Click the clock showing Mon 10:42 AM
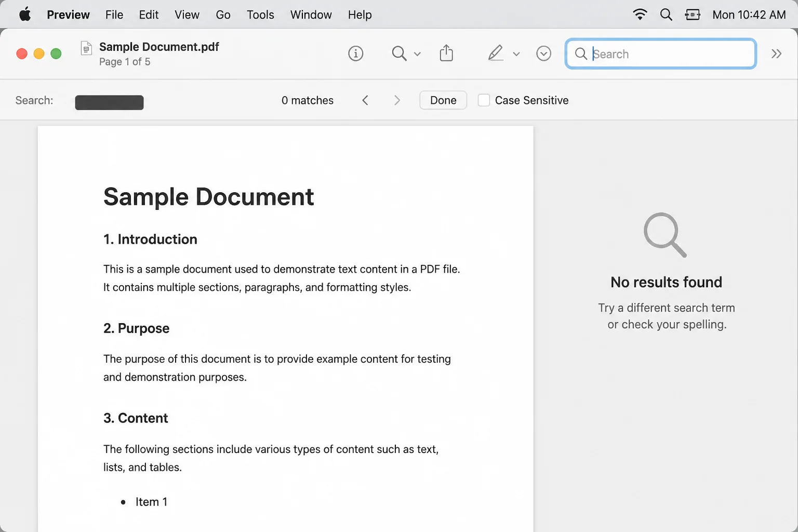Image resolution: width=798 pixels, height=532 pixels. point(749,15)
